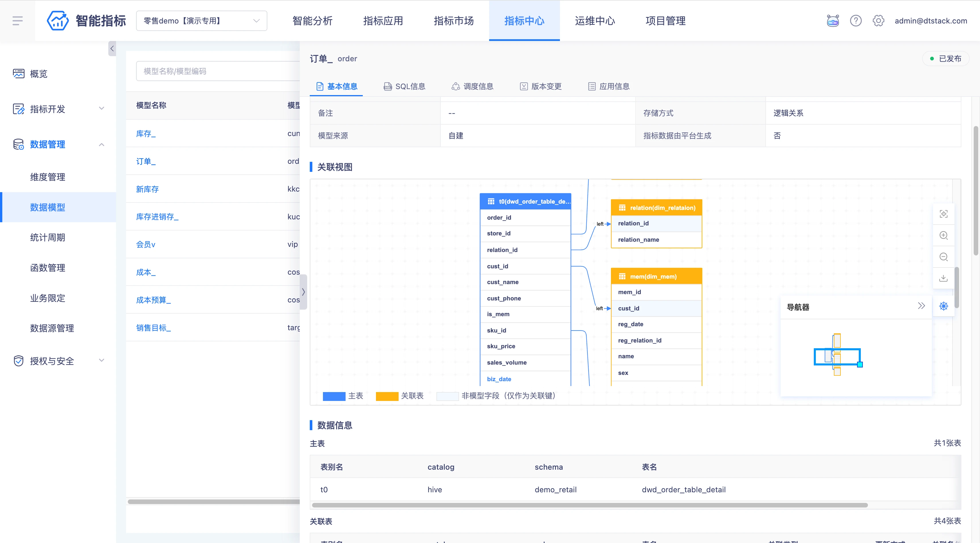
Task: Click the 概览 overview icon
Action: tap(18, 73)
